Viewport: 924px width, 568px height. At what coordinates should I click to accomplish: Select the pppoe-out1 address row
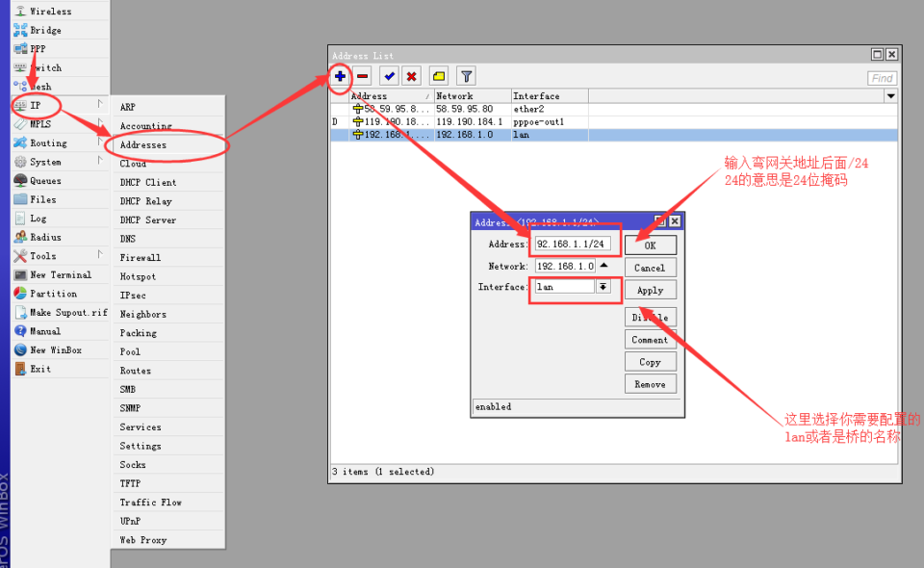click(x=614, y=122)
